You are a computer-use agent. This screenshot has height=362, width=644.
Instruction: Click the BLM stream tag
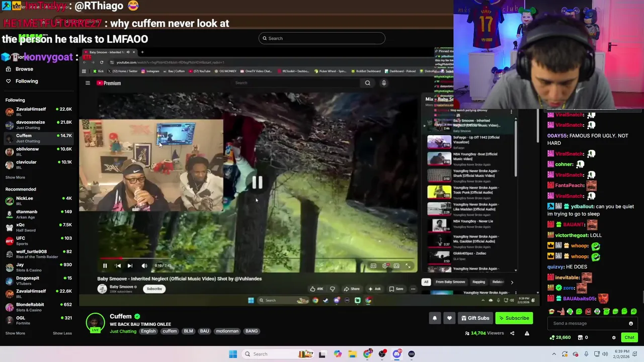point(188,331)
